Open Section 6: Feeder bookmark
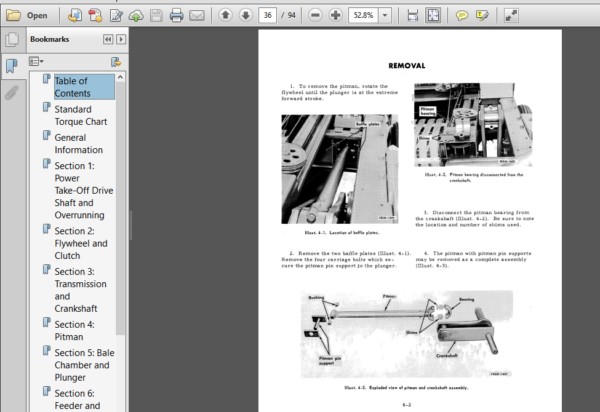The image size is (600, 412). (x=77, y=399)
